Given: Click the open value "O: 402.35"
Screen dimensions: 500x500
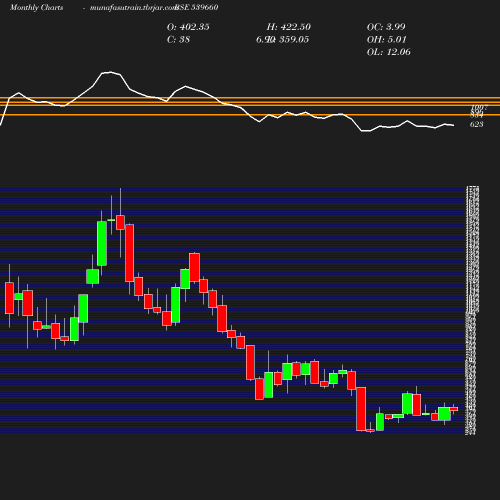Looking at the screenshot, I should coord(188,27).
